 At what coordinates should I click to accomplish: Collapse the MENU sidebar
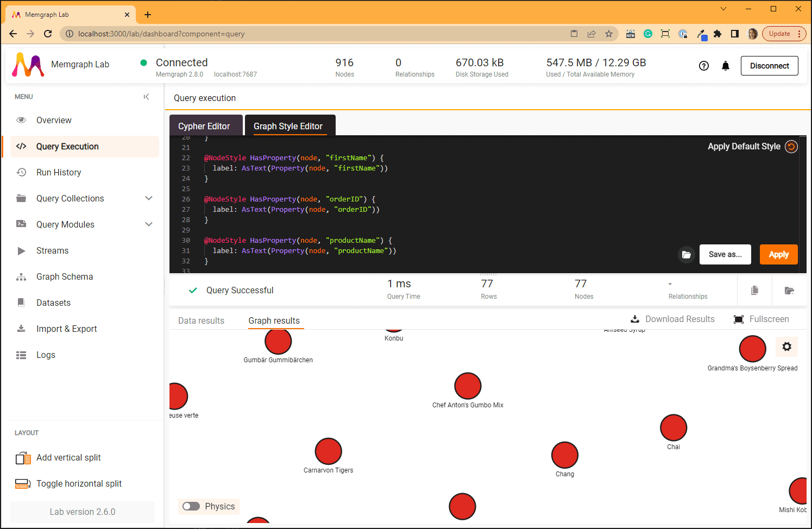[x=146, y=96]
